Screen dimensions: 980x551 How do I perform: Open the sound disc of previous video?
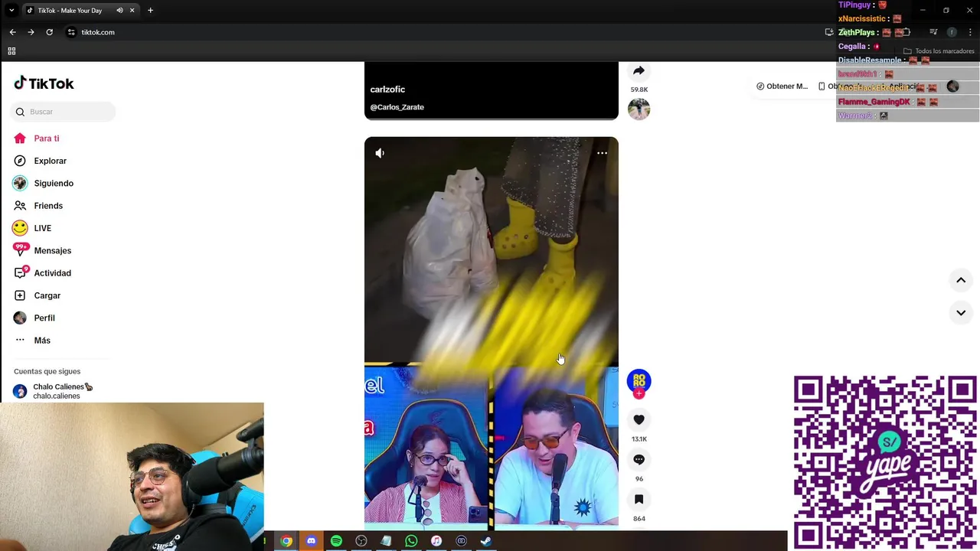tap(639, 109)
